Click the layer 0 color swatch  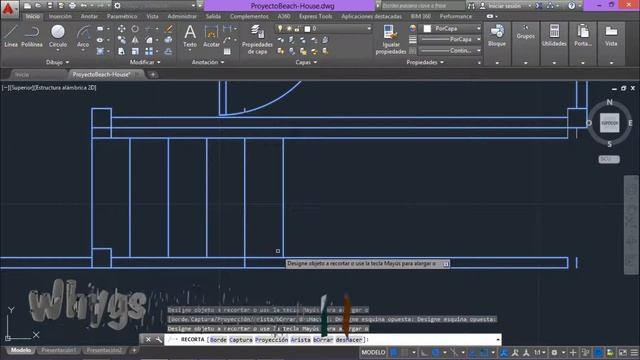pos(307,29)
